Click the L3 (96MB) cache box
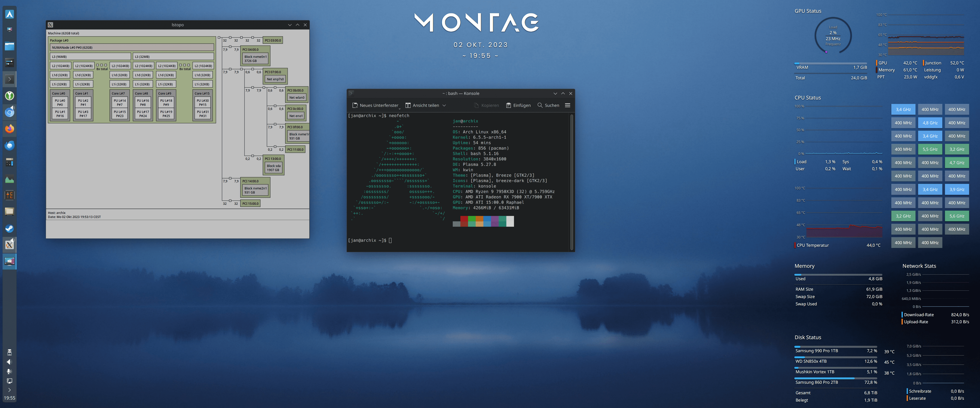Image resolution: width=980 pixels, height=408 pixels. click(90, 57)
